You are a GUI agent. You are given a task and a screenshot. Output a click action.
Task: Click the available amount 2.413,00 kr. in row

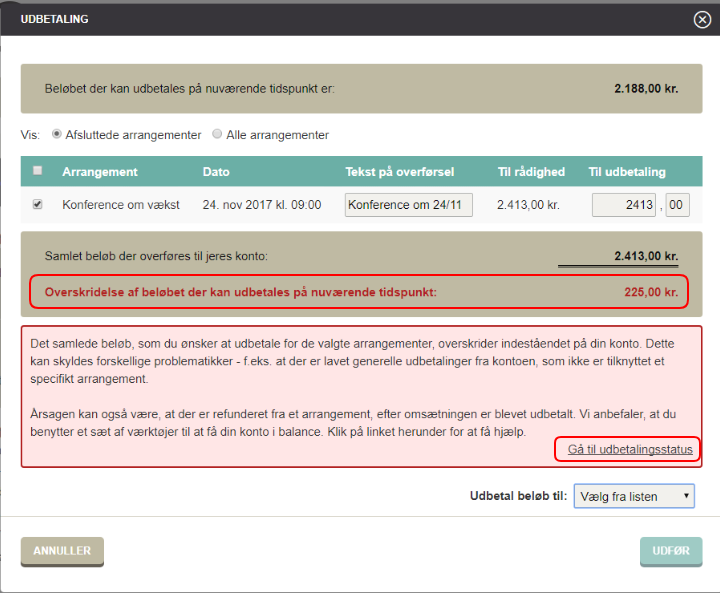coord(528,205)
